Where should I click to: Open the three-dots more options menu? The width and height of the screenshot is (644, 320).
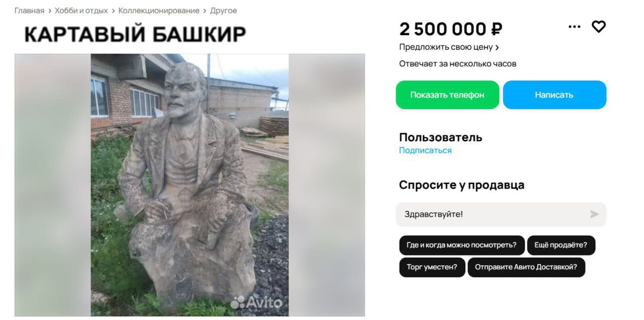click(574, 27)
